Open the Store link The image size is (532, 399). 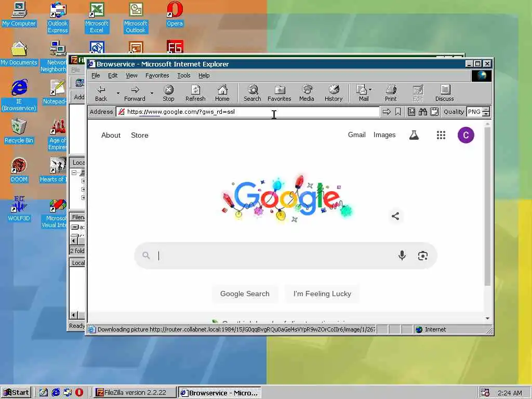[139, 135]
